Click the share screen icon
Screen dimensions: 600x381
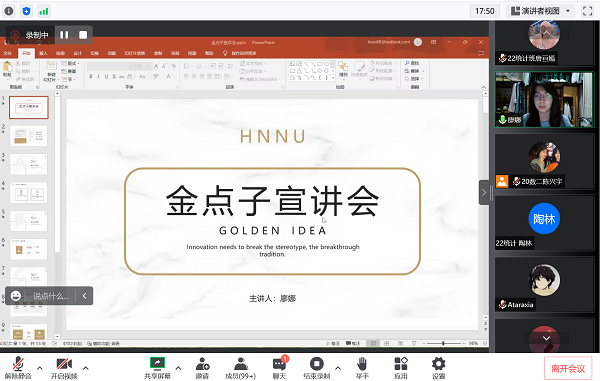point(157,363)
